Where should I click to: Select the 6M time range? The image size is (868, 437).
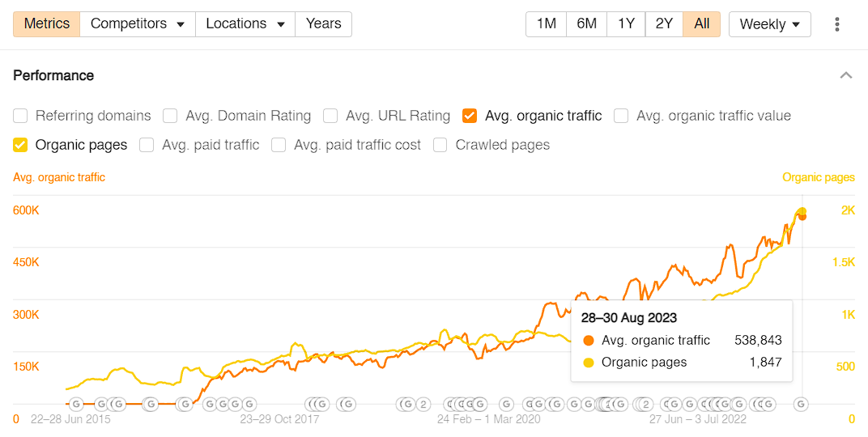click(x=586, y=23)
